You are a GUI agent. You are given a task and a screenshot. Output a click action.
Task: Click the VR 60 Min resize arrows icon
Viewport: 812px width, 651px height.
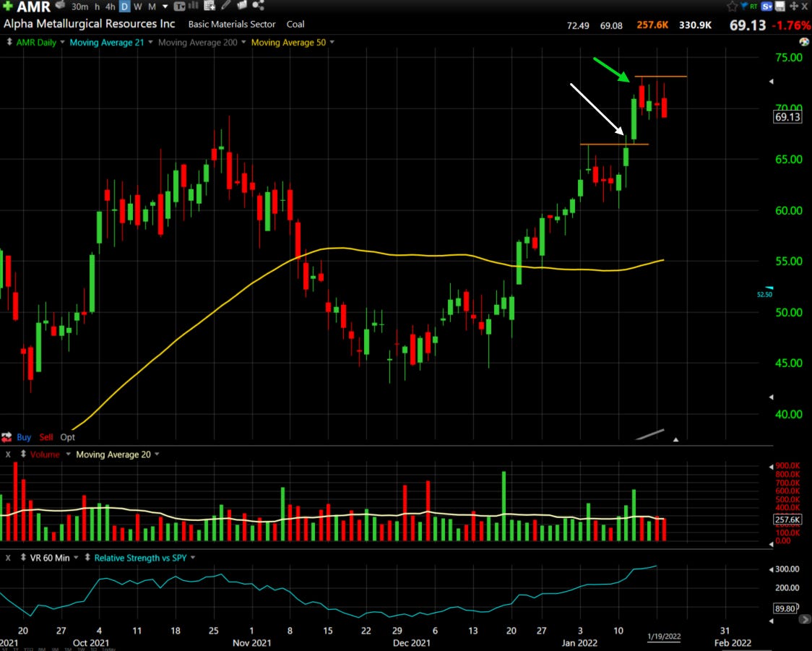click(x=23, y=558)
